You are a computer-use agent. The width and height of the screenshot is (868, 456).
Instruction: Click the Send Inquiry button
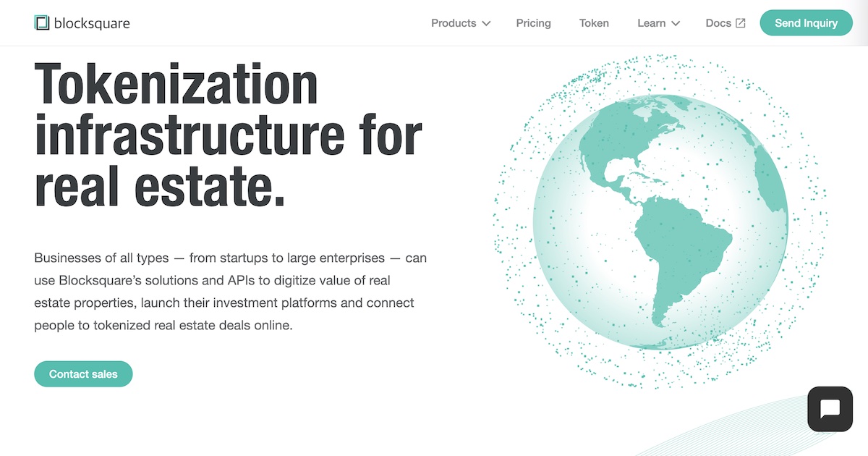806,22
